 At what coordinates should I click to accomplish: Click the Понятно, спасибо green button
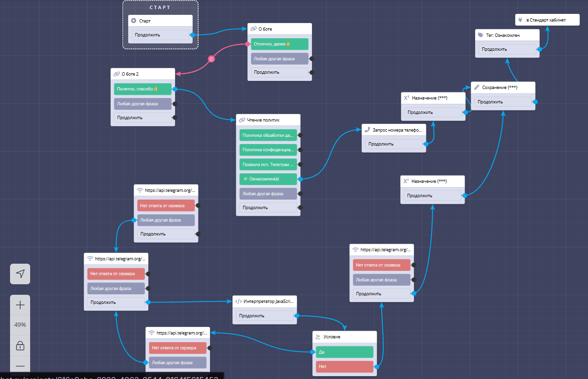[x=143, y=89]
